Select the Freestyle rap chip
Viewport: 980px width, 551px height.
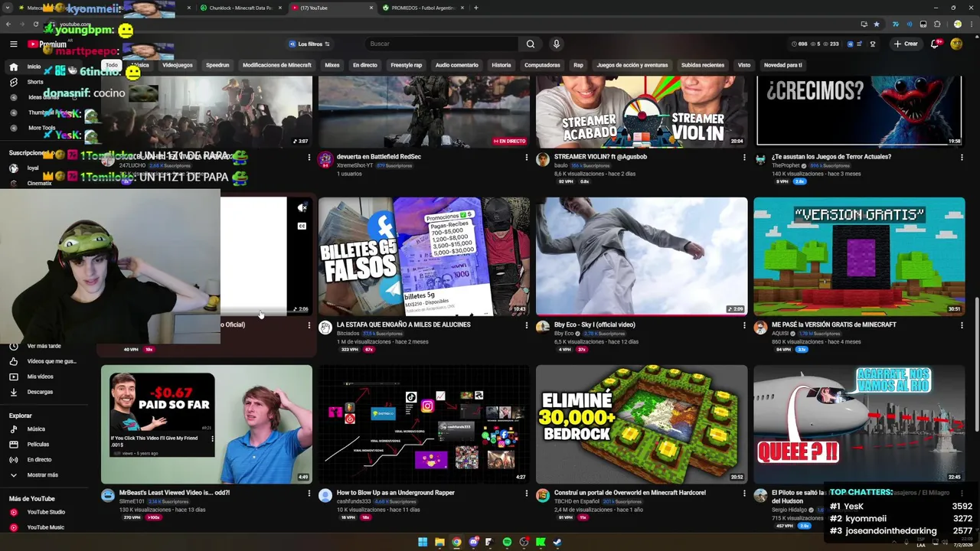click(407, 65)
